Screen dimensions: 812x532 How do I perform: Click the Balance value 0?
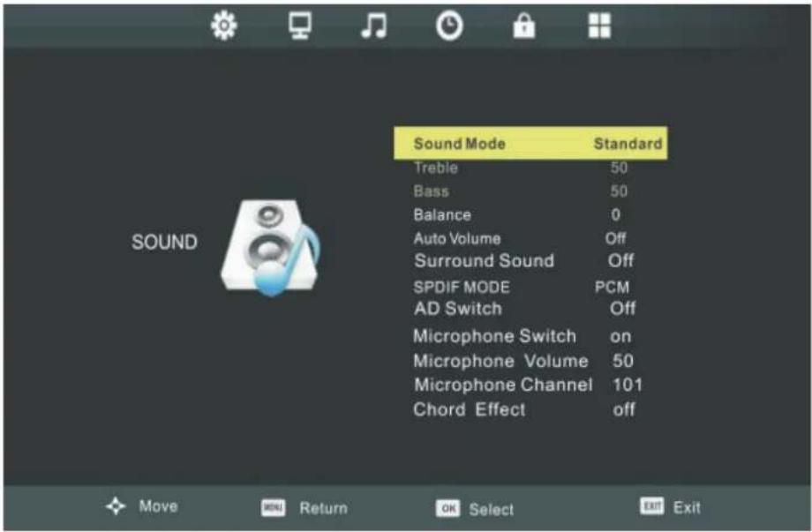[x=616, y=214]
